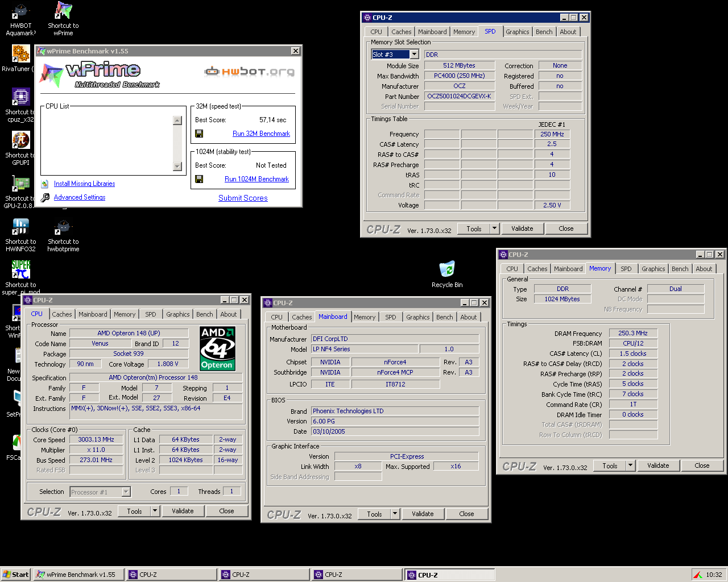Click the Submit Scores link
The width and height of the screenshot is (728, 582).
coord(243,198)
